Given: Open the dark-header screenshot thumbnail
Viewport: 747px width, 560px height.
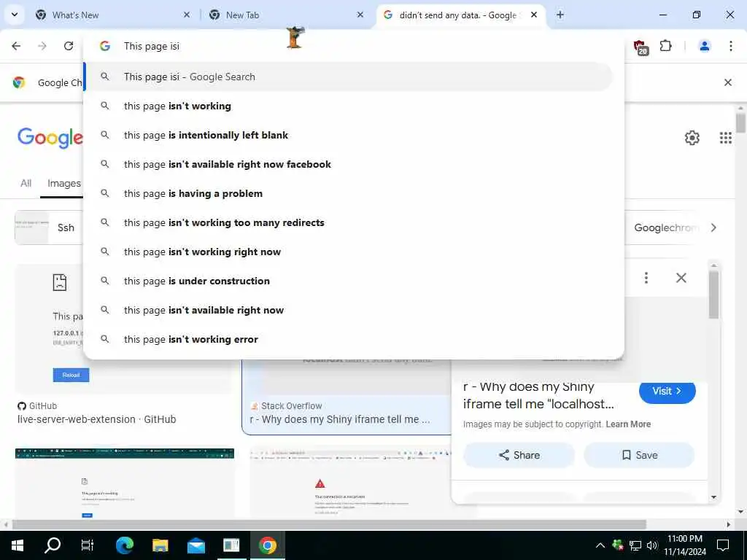Looking at the screenshot, I should point(124,483).
